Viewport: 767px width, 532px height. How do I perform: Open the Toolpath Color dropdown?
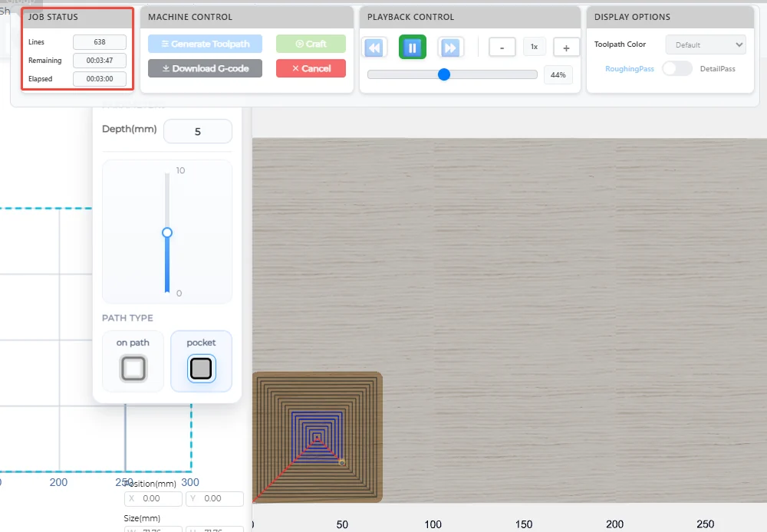[706, 44]
